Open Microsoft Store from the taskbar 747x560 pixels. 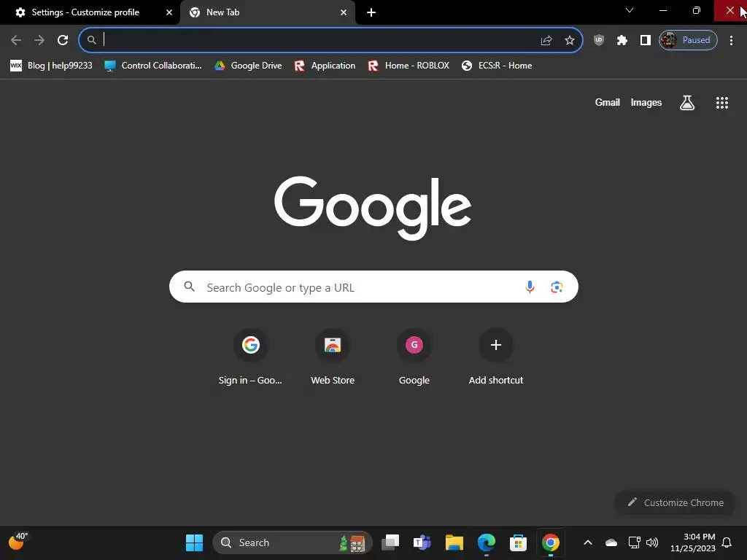coord(518,542)
